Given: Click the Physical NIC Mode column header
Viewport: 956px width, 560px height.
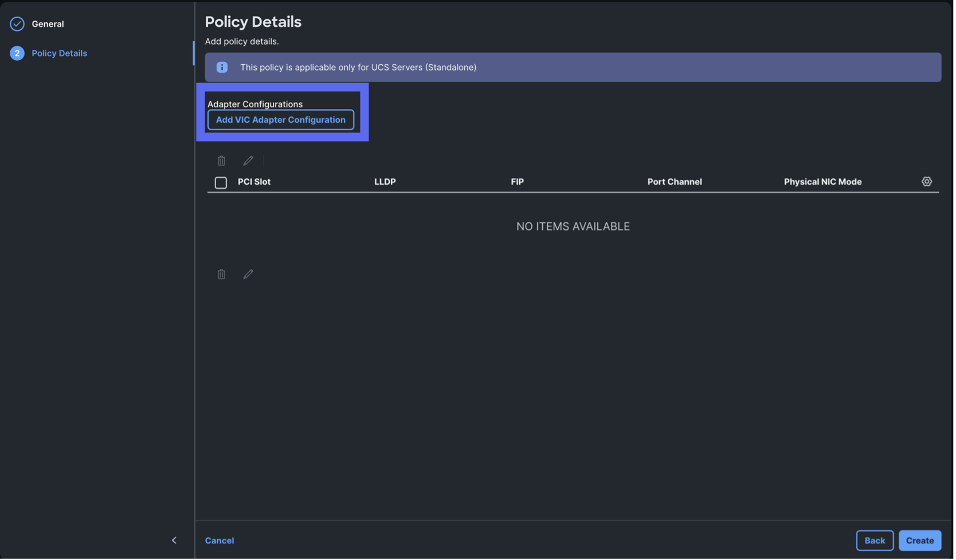Looking at the screenshot, I should coord(822,181).
